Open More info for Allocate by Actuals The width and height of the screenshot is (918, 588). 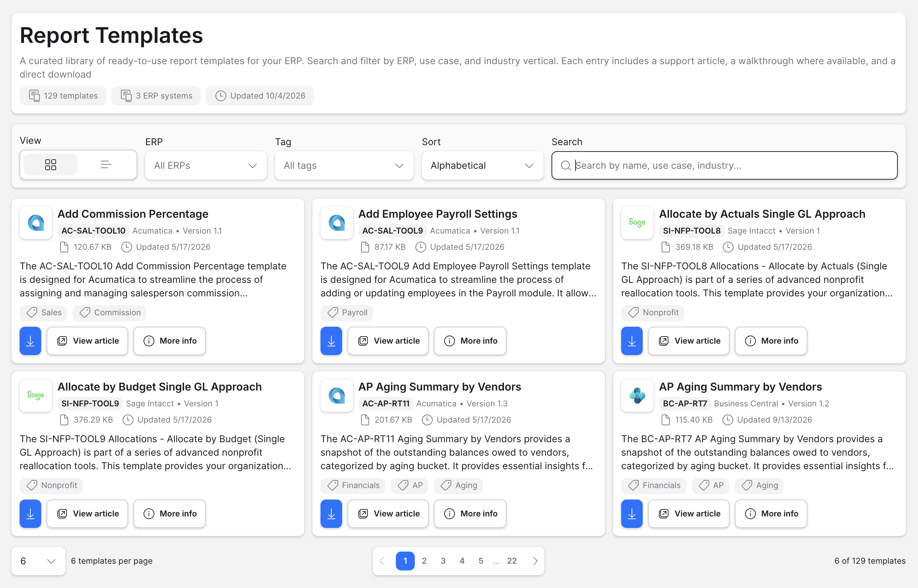[770, 341]
